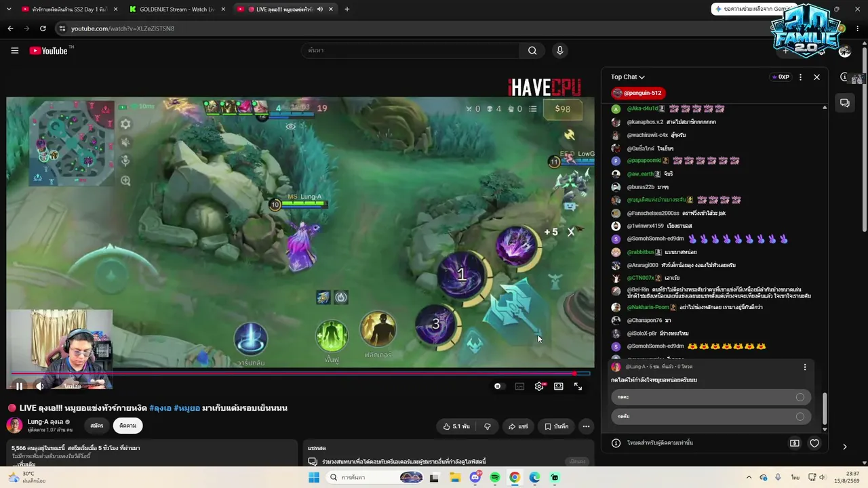The image size is (868, 488).
Task: Open the #ลุงเอ hashtag in the title
Action: [x=160, y=408]
